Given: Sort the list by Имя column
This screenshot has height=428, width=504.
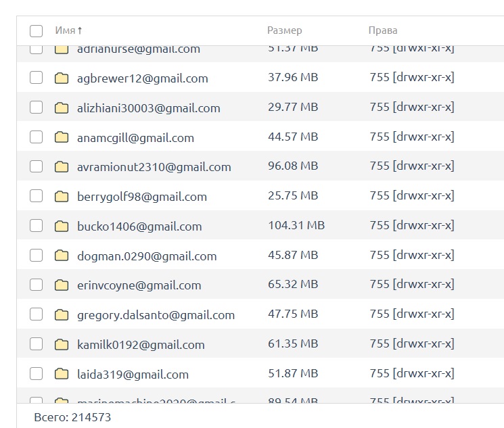Looking at the screenshot, I should pyautogui.click(x=65, y=30).
